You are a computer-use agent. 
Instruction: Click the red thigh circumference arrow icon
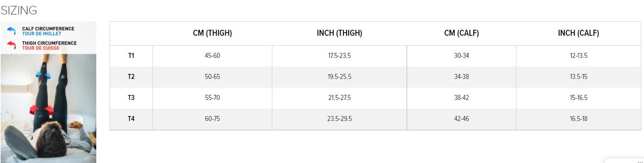(11, 45)
